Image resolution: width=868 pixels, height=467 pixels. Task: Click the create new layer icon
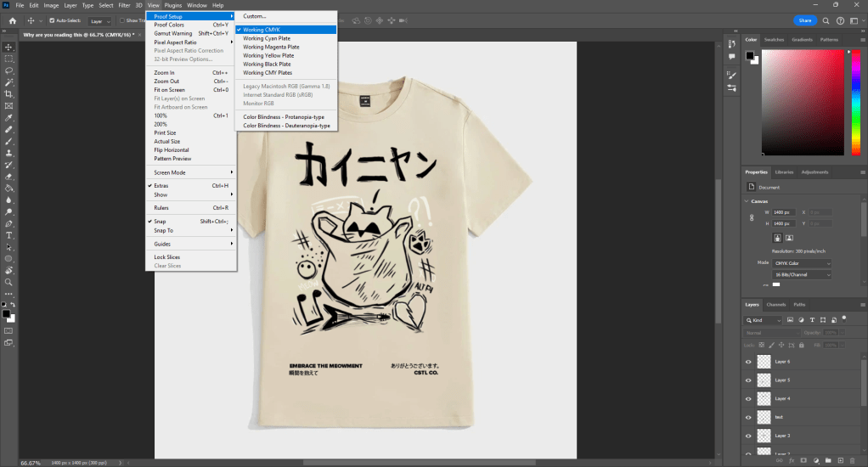tap(841, 460)
